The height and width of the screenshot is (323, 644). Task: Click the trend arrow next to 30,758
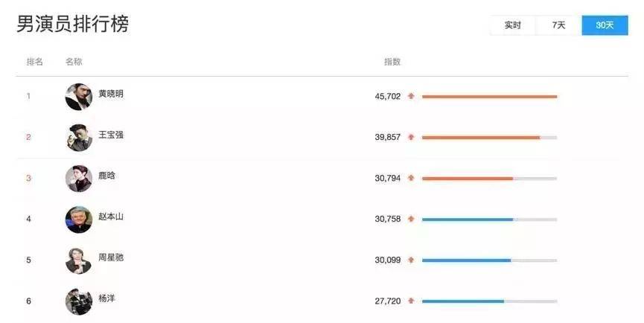point(411,219)
